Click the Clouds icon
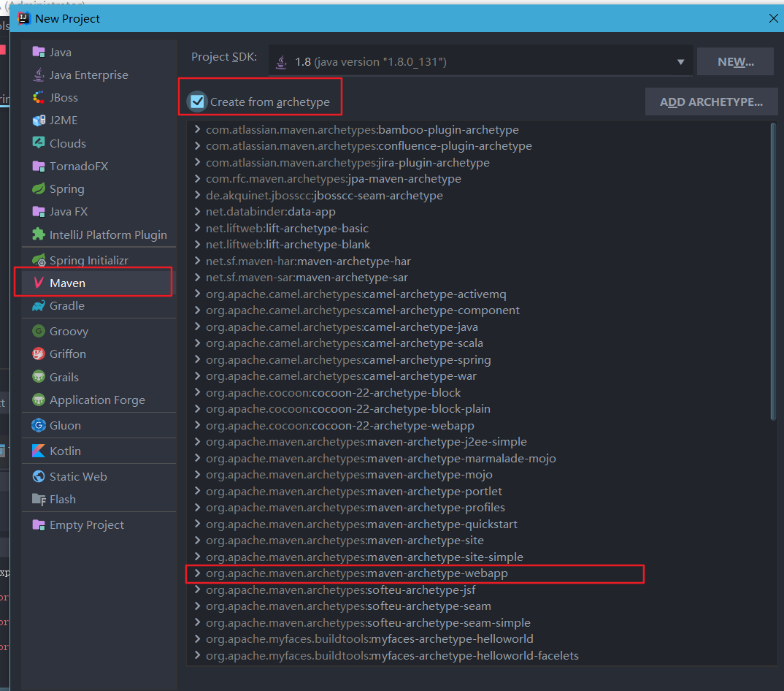This screenshot has width=784, height=691. pyautogui.click(x=39, y=143)
